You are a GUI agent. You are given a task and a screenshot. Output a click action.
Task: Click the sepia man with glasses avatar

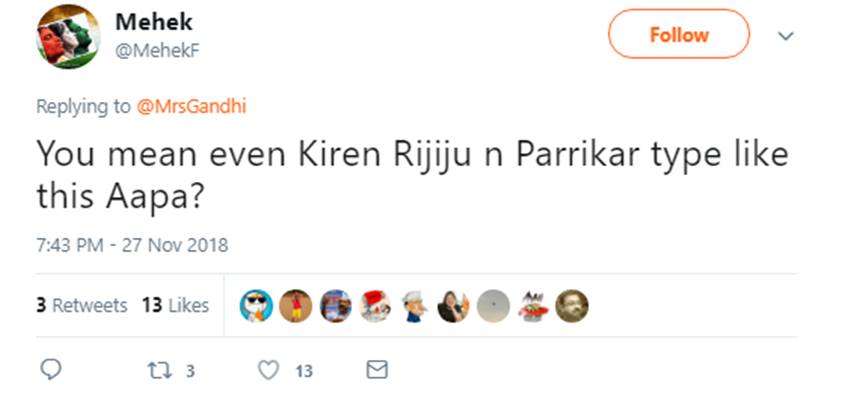click(571, 306)
